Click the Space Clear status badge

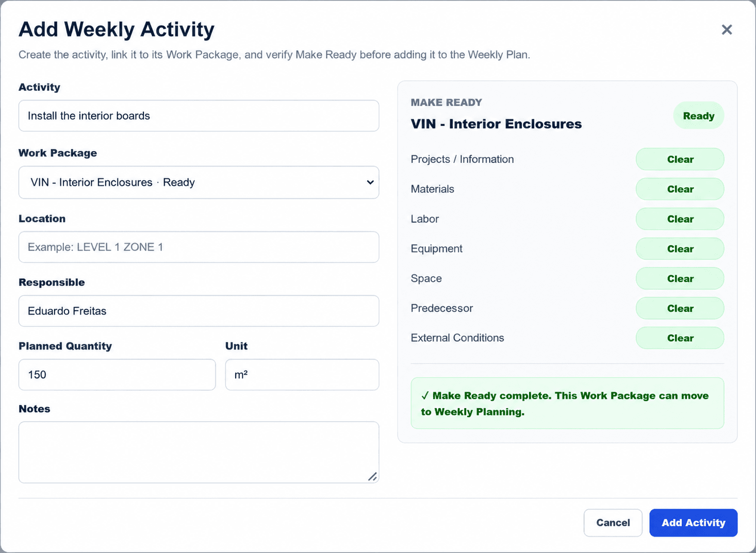[x=680, y=279]
